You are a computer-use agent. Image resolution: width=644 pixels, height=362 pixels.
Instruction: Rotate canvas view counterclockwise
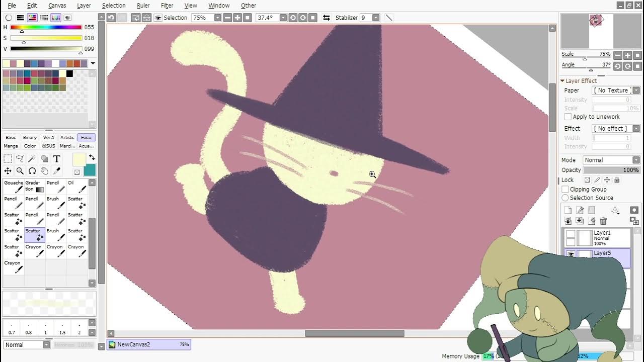(x=293, y=18)
